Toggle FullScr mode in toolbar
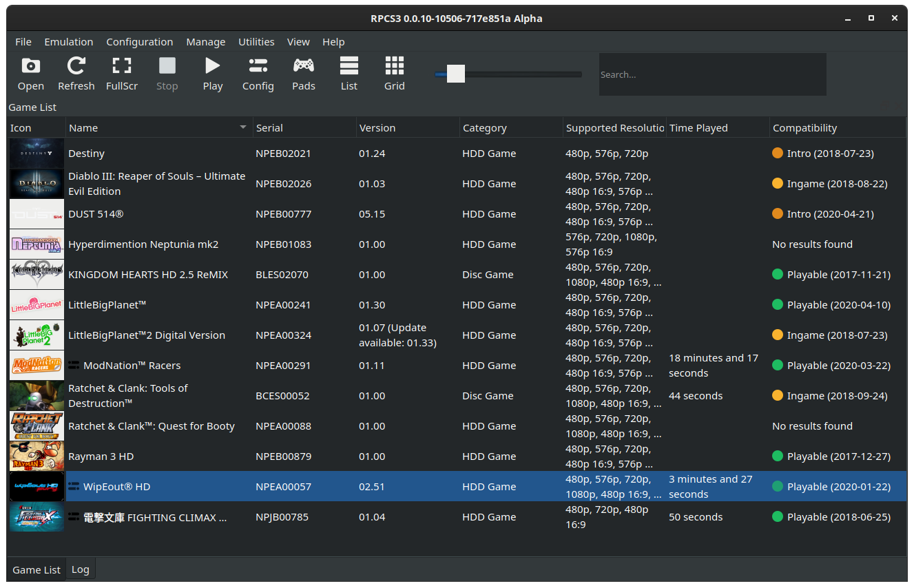 (x=122, y=74)
